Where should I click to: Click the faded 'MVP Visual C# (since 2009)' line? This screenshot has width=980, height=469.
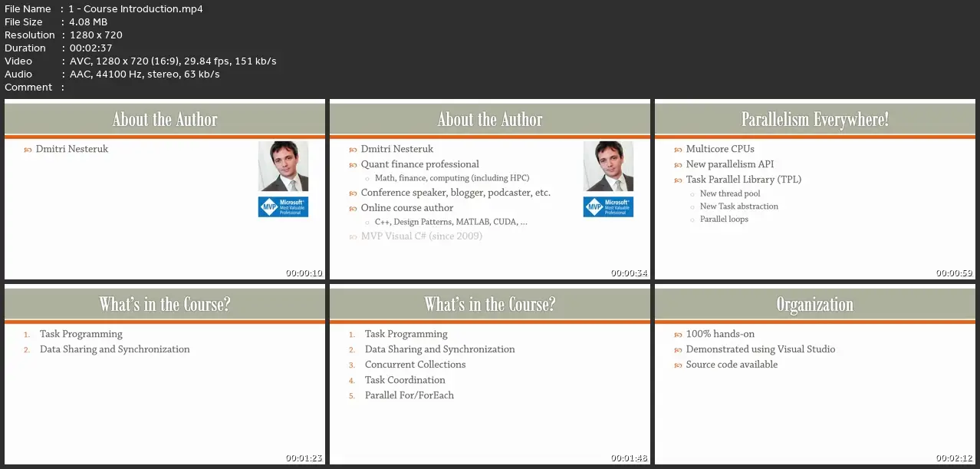422,236
